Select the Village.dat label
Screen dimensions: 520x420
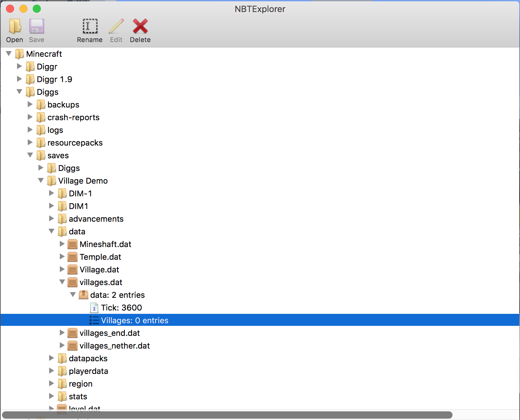pos(100,270)
